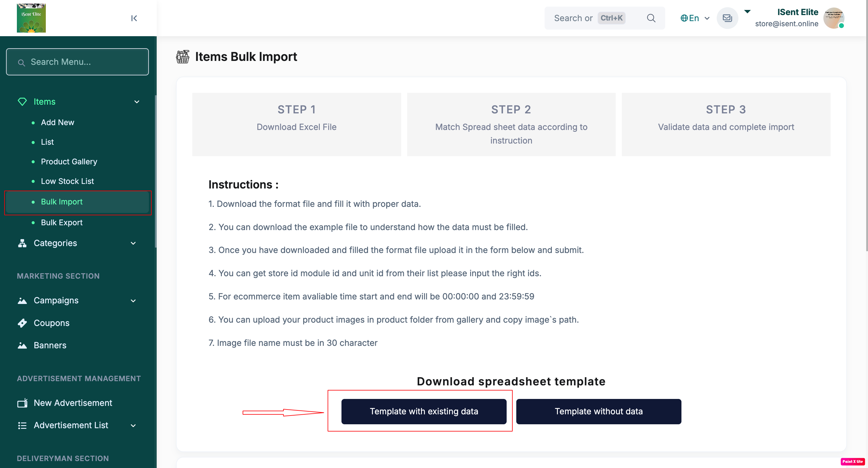The width and height of the screenshot is (868, 468).
Task: Click the New Advertisement icon
Action: tap(22, 403)
